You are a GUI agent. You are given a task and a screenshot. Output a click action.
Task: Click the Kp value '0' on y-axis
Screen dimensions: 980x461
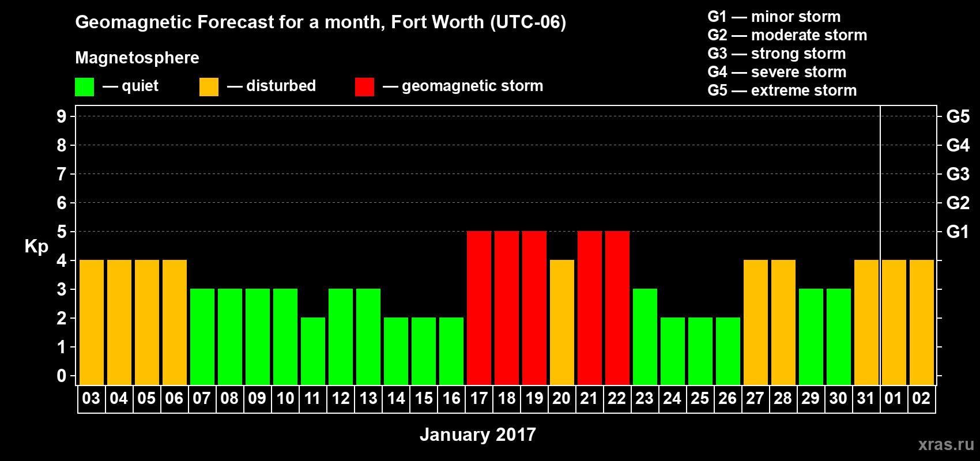[62, 376]
